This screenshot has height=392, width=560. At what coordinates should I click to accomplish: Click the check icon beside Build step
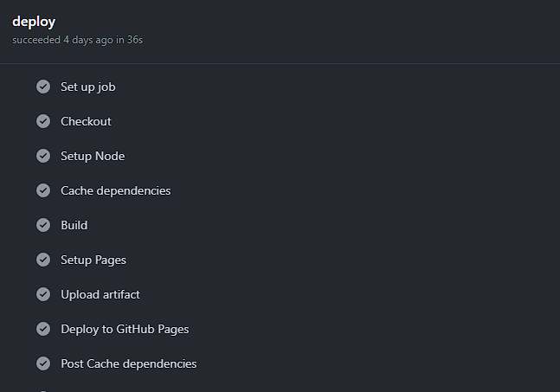point(43,225)
